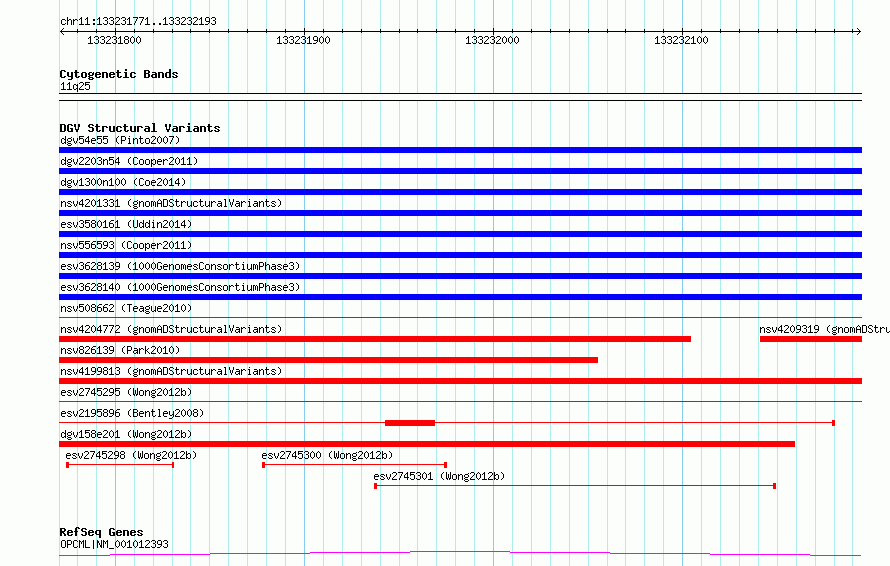This screenshot has width=890, height=566.
Task: Click the esv2745301 (Wong2012b) variant label
Action: (439, 476)
